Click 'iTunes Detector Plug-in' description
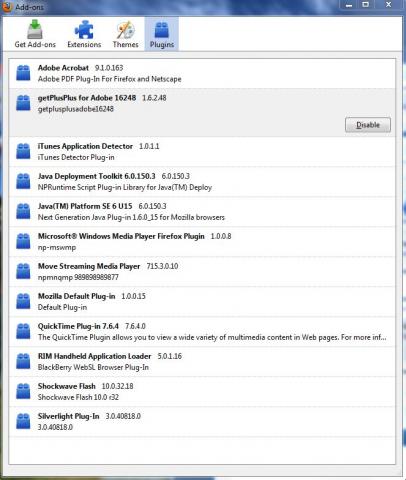The height and width of the screenshot is (480, 406). coord(76,158)
